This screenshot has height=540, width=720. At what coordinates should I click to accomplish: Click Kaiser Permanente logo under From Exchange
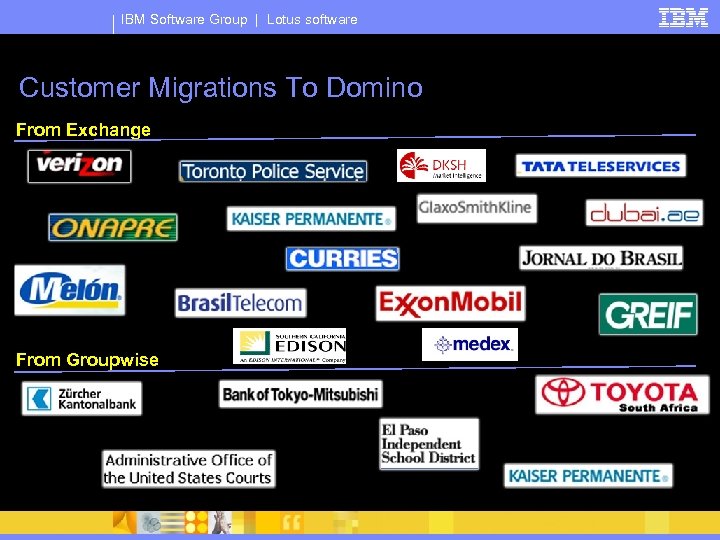pyautogui.click(x=311, y=219)
